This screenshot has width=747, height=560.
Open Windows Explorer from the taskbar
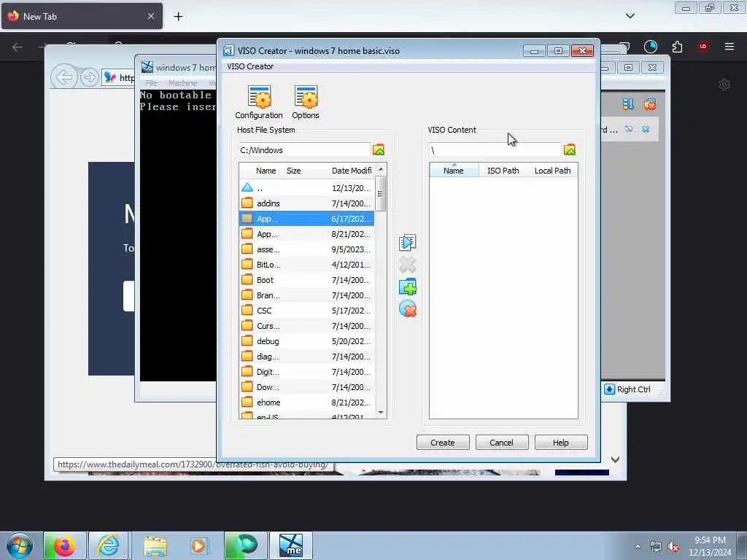pyautogui.click(x=155, y=546)
